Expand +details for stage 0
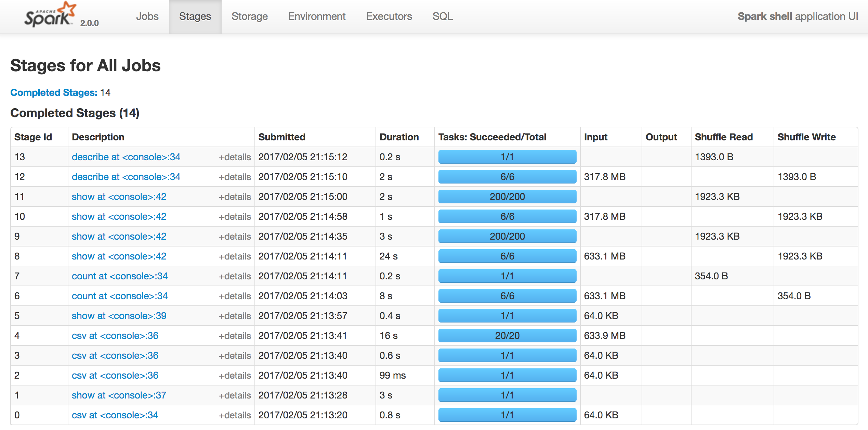 click(x=235, y=415)
